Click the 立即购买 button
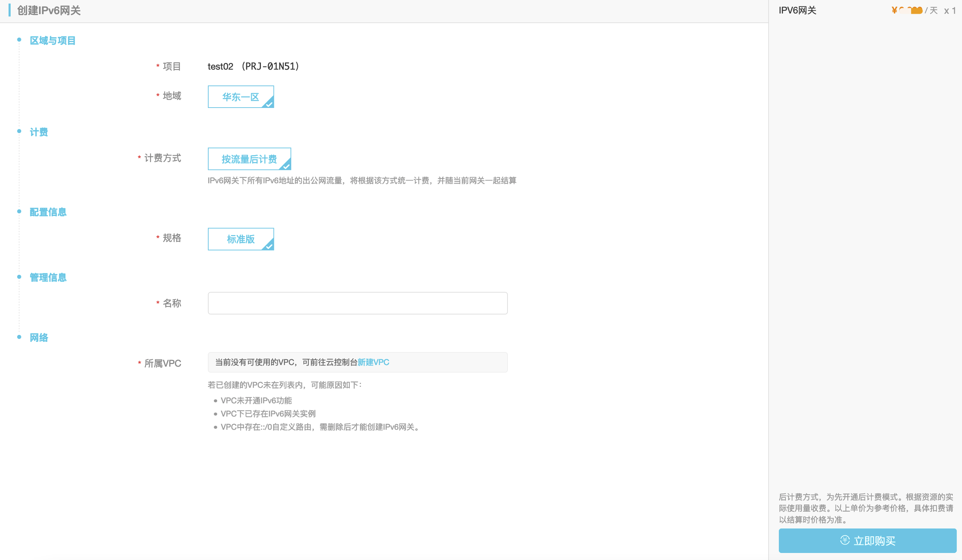This screenshot has height=560, width=962. [867, 540]
